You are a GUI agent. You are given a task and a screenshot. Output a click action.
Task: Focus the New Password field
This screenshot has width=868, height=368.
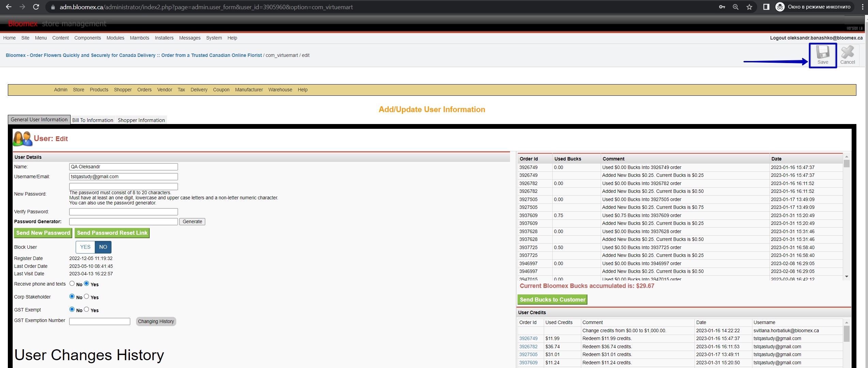click(x=123, y=186)
